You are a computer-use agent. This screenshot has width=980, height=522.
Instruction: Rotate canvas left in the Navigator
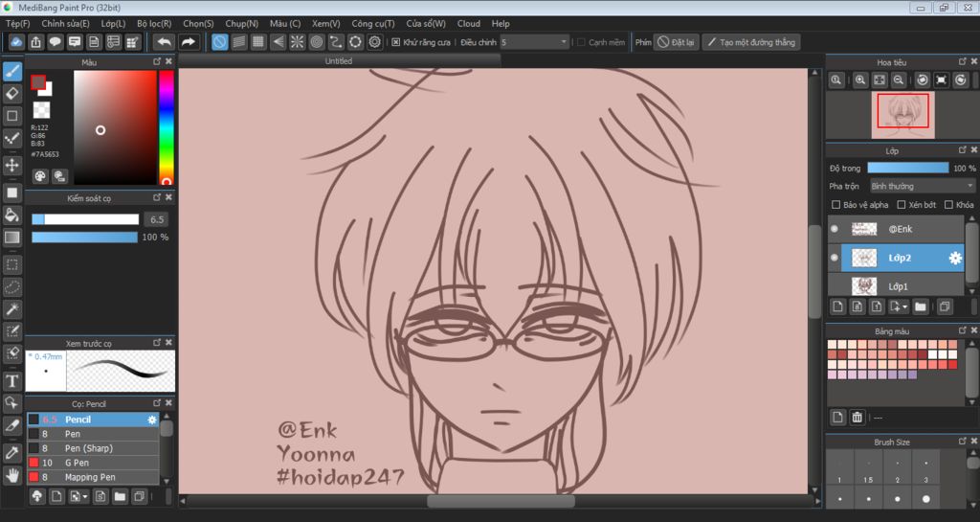[922, 80]
